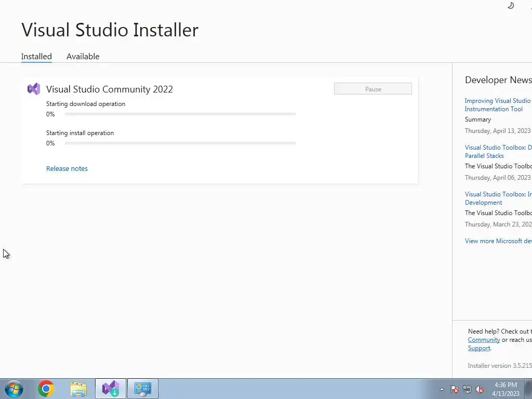Open Visual Studio Toolbox Parallel Stacks article
Viewport: 532px width, 399px height.
coord(498,152)
